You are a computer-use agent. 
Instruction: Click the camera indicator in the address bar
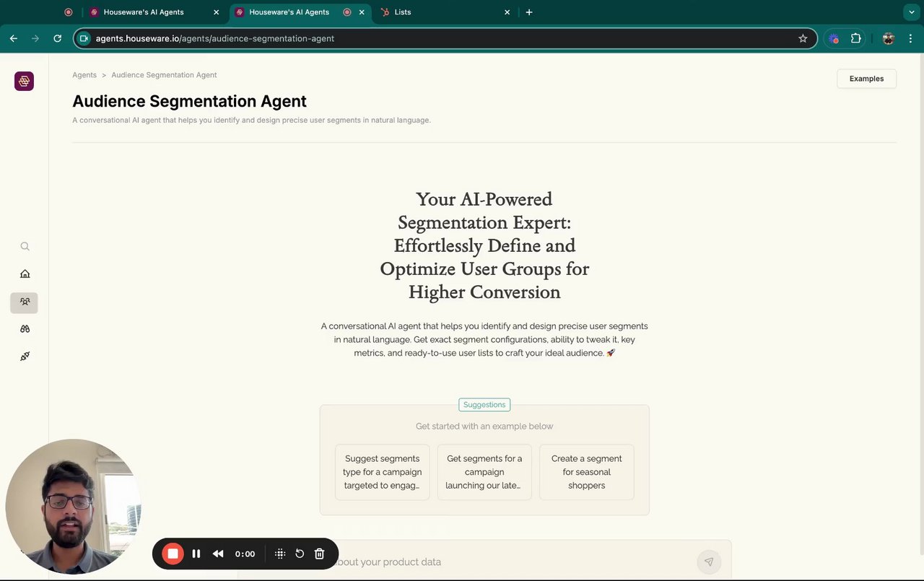84,38
